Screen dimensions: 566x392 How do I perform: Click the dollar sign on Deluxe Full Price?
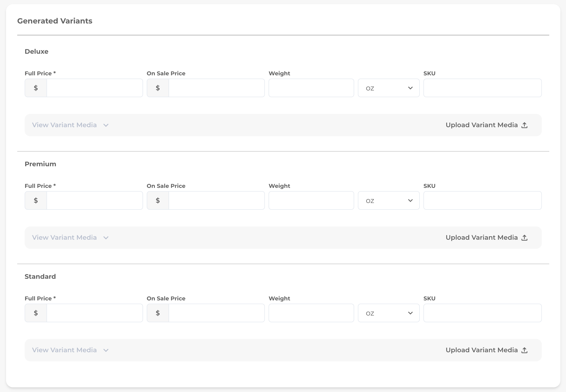pos(36,88)
